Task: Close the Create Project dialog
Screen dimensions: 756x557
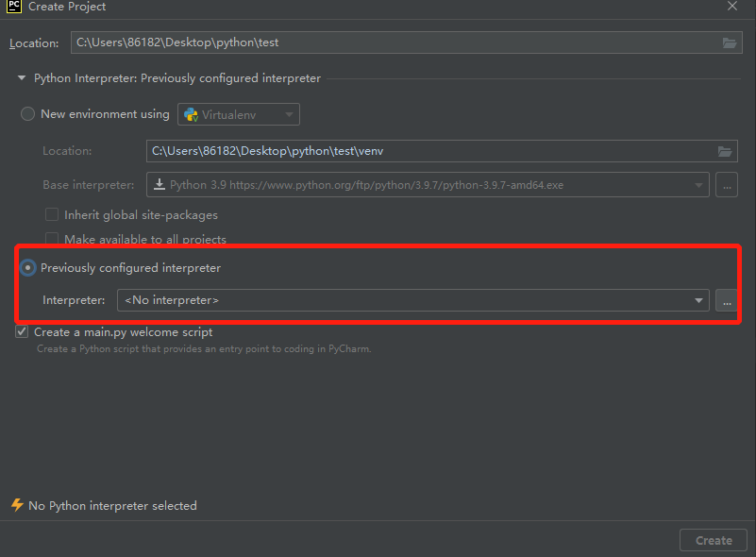Action: click(731, 7)
